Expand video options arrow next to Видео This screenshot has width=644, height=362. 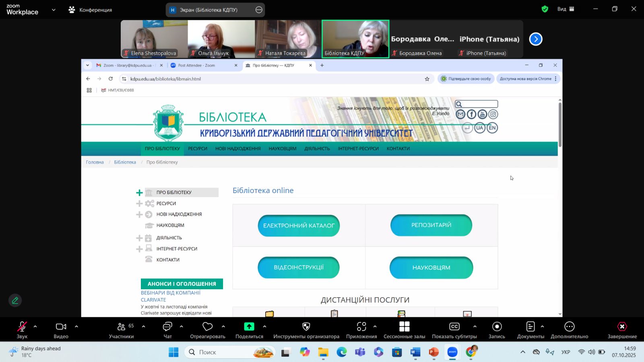pyautogui.click(x=76, y=327)
